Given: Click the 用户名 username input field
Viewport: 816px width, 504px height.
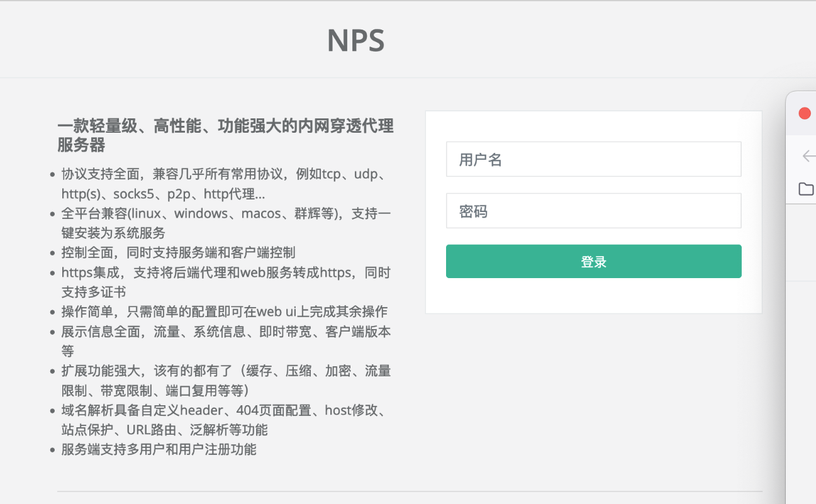Looking at the screenshot, I should [593, 159].
